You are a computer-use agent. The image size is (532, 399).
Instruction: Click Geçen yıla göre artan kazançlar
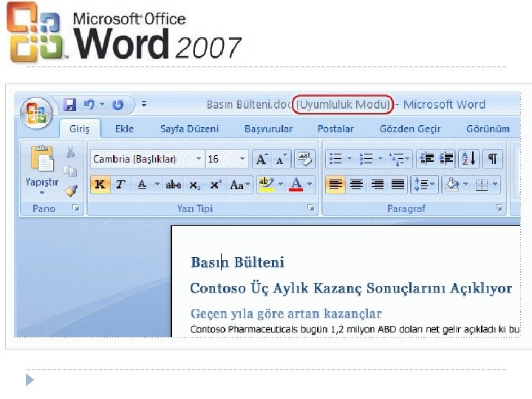[x=286, y=314]
